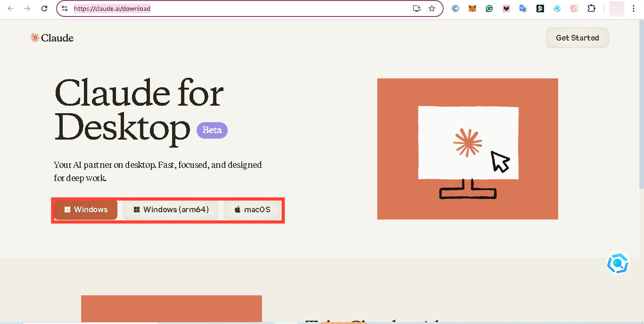Open the Google Translate extension
The width and height of the screenshot is (644, 324).
coord(523,8)
